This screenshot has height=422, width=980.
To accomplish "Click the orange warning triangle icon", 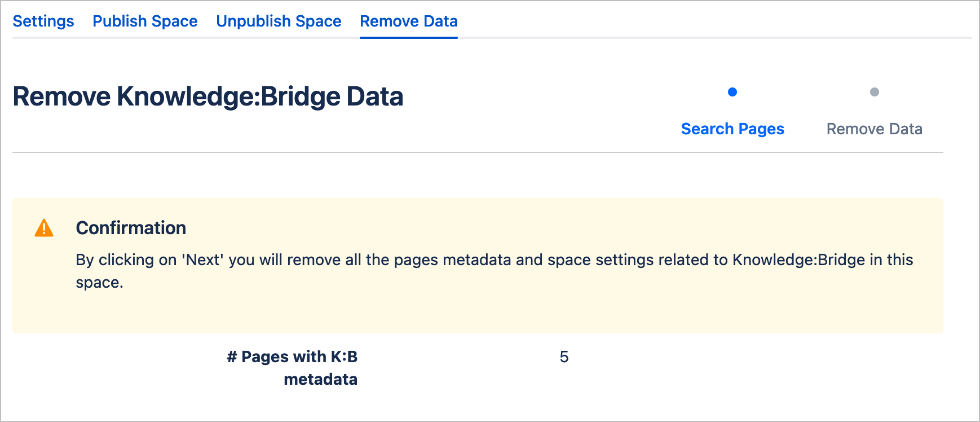I will click(x=44, y=228).
